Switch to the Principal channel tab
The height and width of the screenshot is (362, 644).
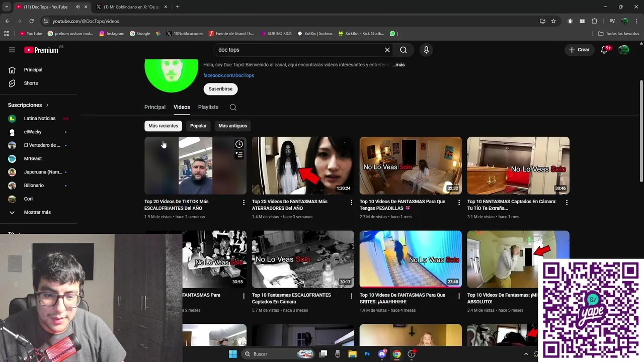[x=155, y=107]
